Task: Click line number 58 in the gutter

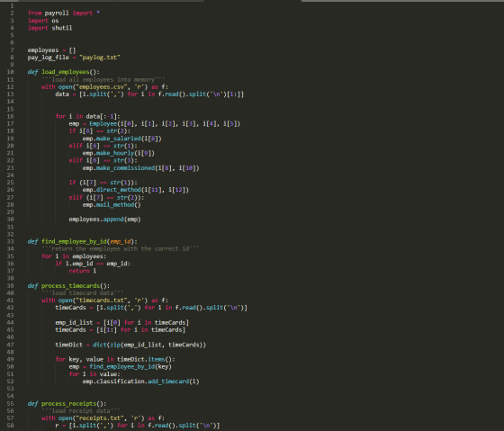Action: coord(10,426)
